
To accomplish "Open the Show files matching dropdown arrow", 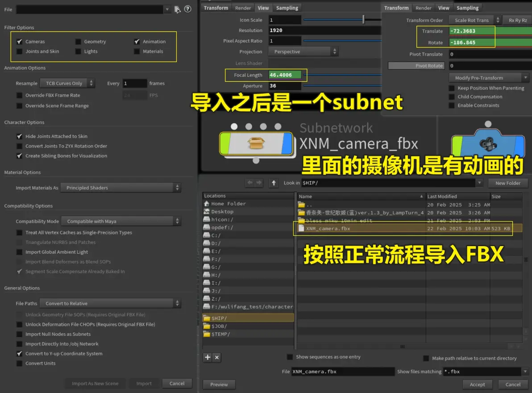I will (x=525, y=372).
